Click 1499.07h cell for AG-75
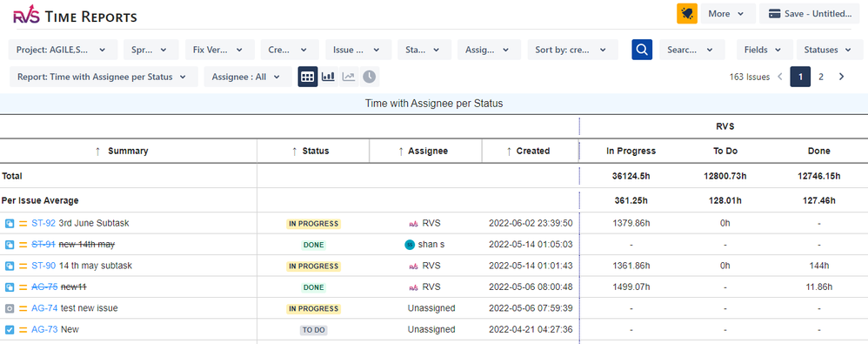 631,287
